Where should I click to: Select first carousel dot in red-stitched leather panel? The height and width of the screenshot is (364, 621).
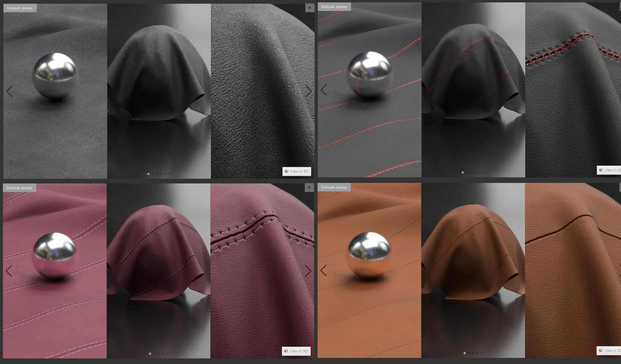pos(463,173)
